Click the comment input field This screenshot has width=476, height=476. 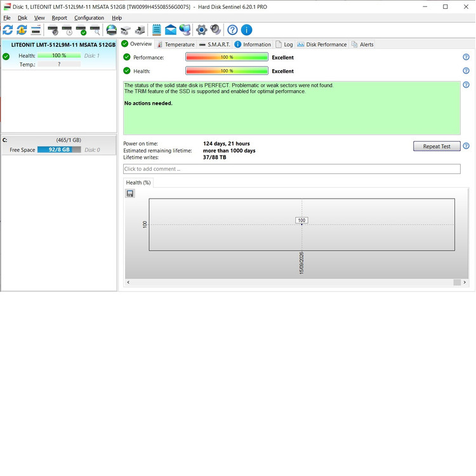[292, 169]
